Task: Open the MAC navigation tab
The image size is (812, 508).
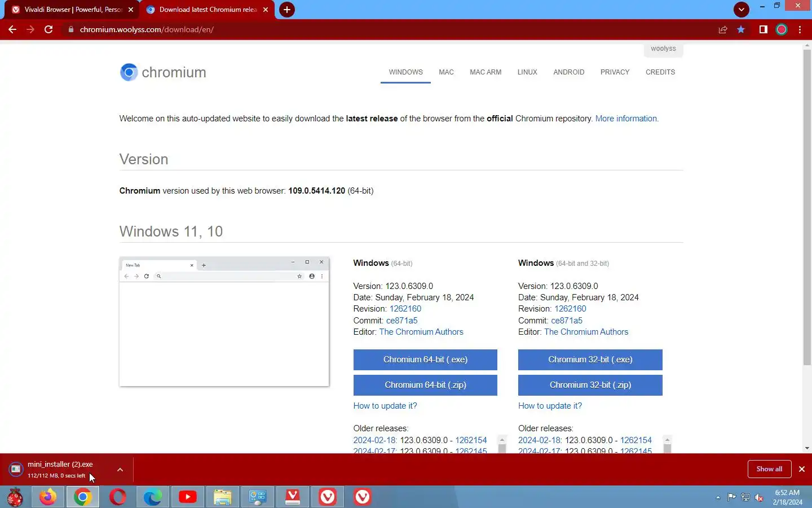Action: 446,72
